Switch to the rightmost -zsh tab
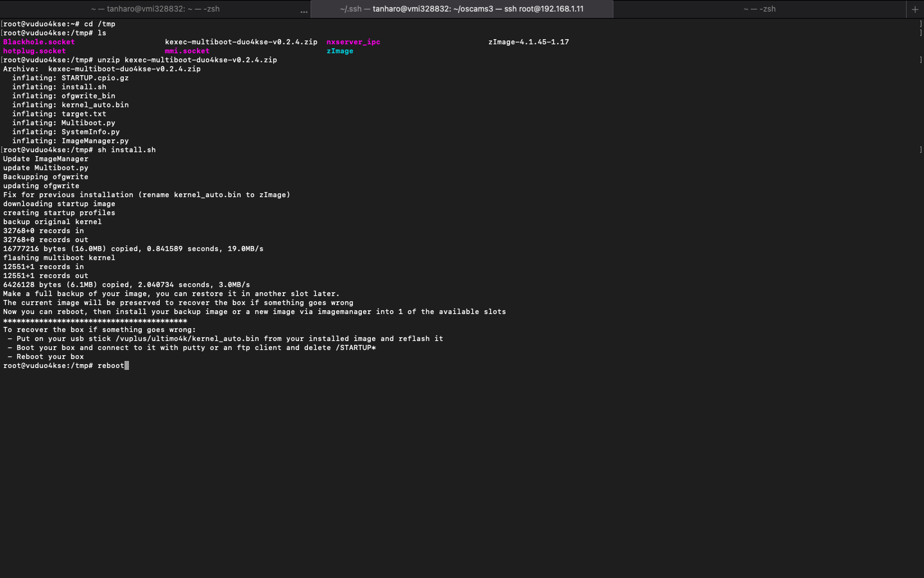Screen dimensions: 924x578 coord(759,9)
